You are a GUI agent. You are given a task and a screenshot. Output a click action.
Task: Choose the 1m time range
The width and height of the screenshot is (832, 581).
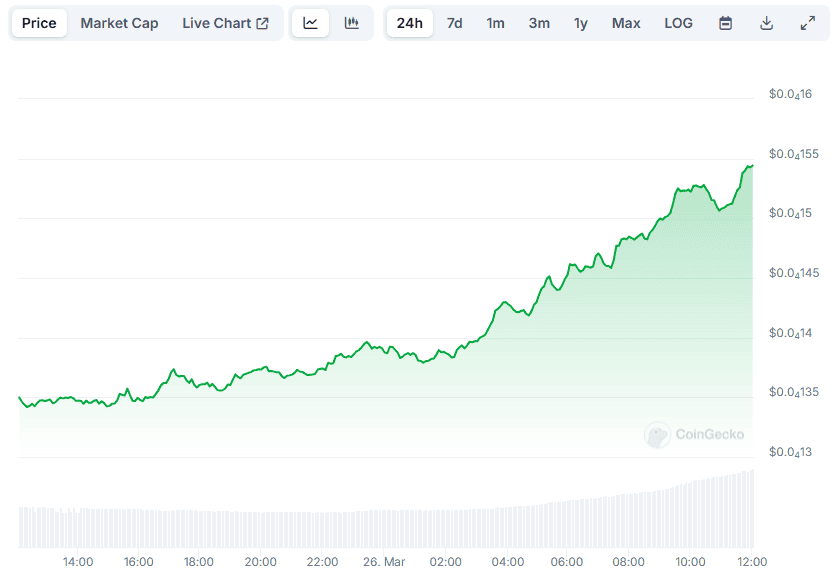pos(496,23)
